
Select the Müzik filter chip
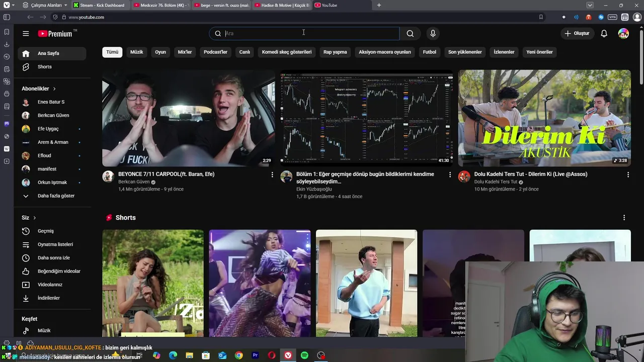click(x=136, y=52)
